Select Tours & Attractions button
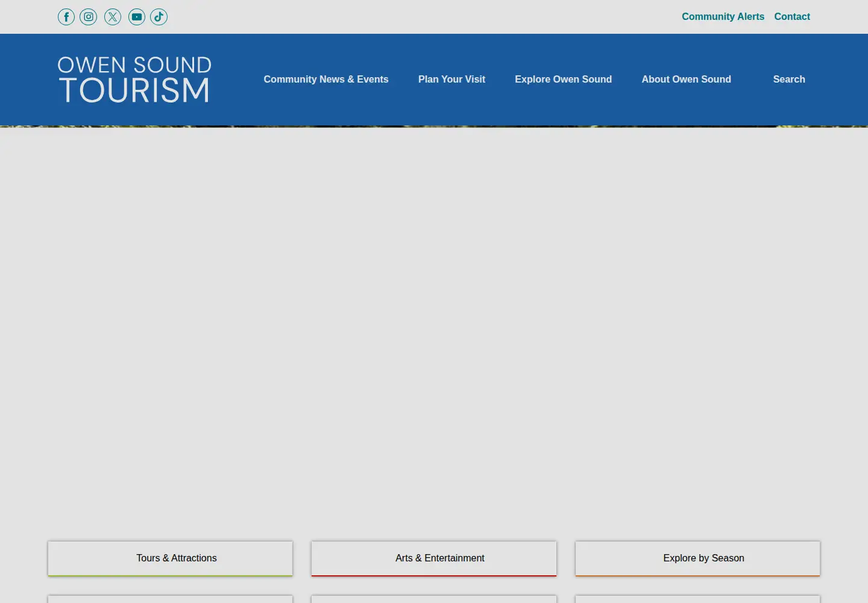Image resolution: width=868 pixels, height=603 pixels. pyautogui.click(x=170, y=558)
